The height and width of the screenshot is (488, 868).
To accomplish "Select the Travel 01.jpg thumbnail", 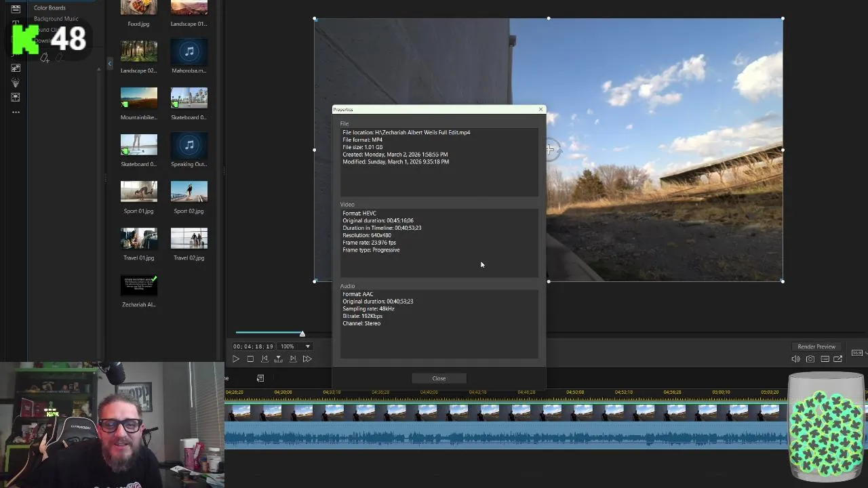I will [x=138, y=239].
